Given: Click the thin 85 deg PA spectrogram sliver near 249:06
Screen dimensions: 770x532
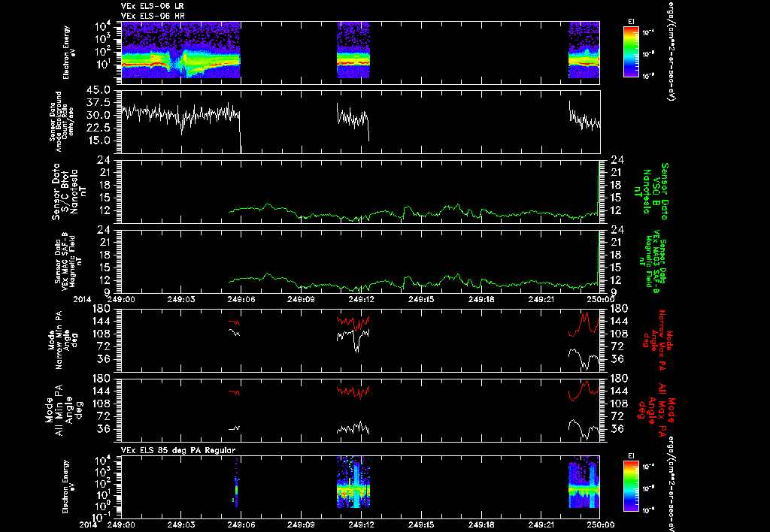Looking at the screenshot, I should pos(236,483).
